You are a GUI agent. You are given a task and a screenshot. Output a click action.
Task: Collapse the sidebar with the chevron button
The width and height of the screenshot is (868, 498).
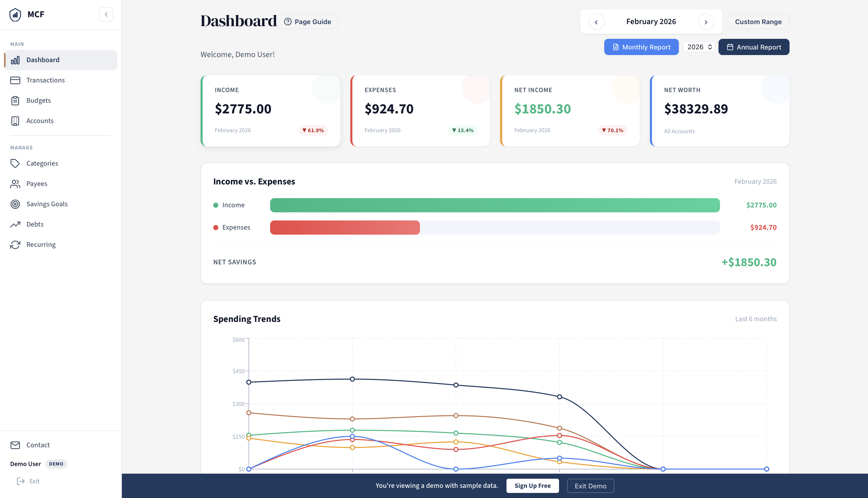pos(106,14)
